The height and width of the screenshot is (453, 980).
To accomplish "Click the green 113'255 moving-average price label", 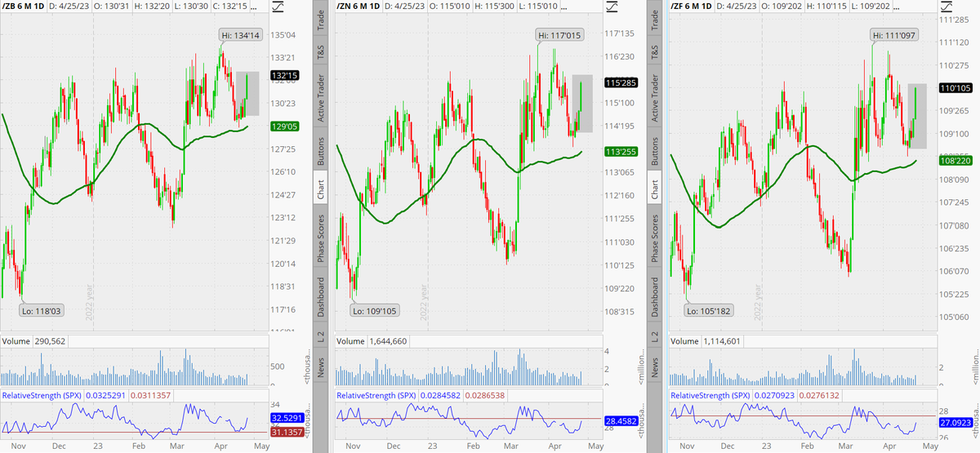I will click(620, 152).
